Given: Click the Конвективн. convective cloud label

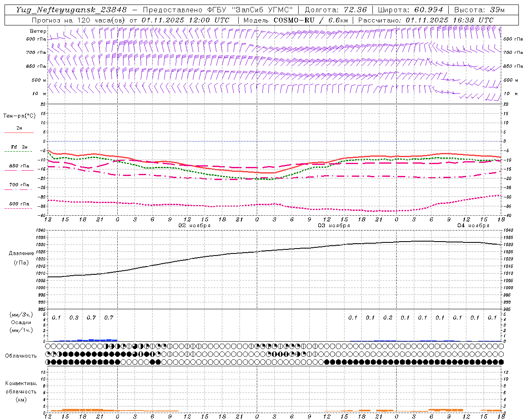Looking at the screenshot, I should pos(21,383).
